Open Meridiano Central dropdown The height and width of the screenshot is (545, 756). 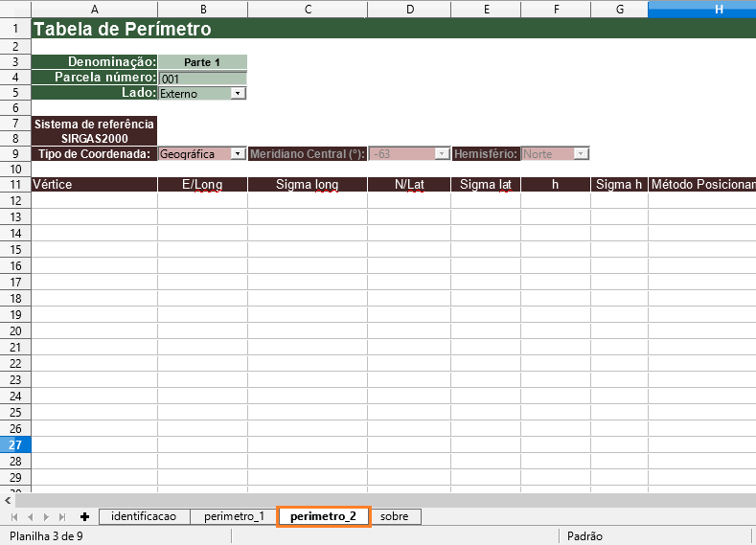point(442,153)
